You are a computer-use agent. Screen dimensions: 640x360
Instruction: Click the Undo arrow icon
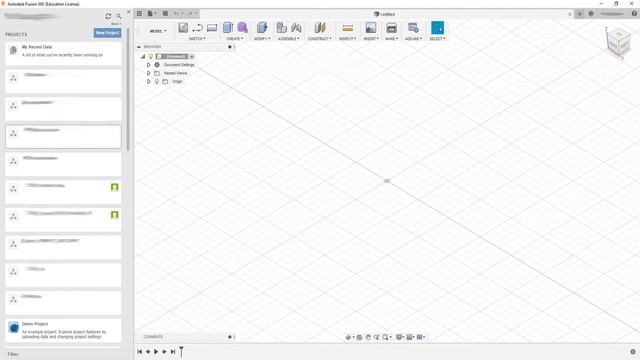176,13
